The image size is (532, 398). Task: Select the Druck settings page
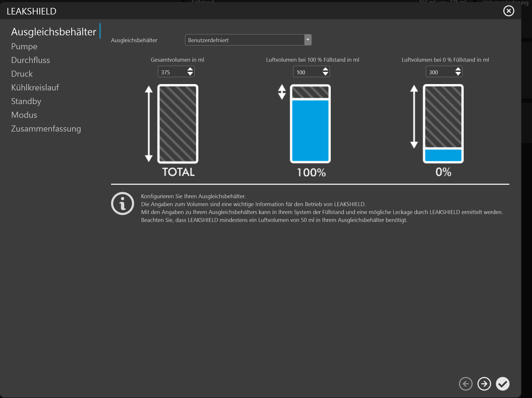click(x=22, y=74)
